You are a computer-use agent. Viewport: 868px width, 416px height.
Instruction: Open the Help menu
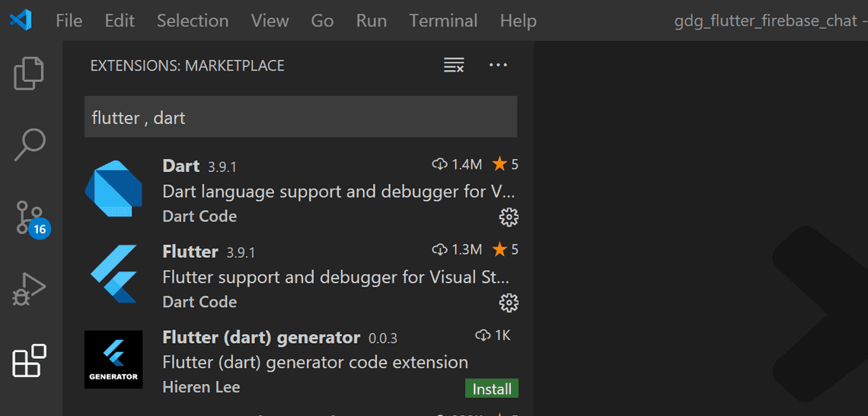click(x=519, y=21)
